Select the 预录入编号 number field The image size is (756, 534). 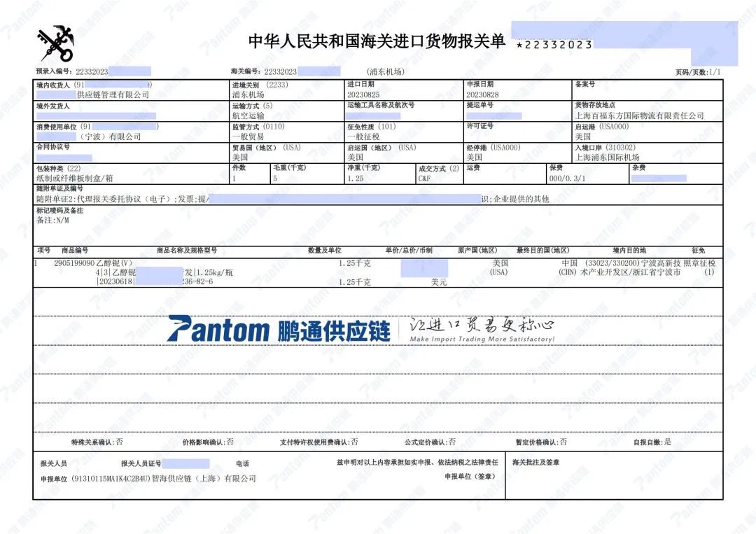point(93,71)
